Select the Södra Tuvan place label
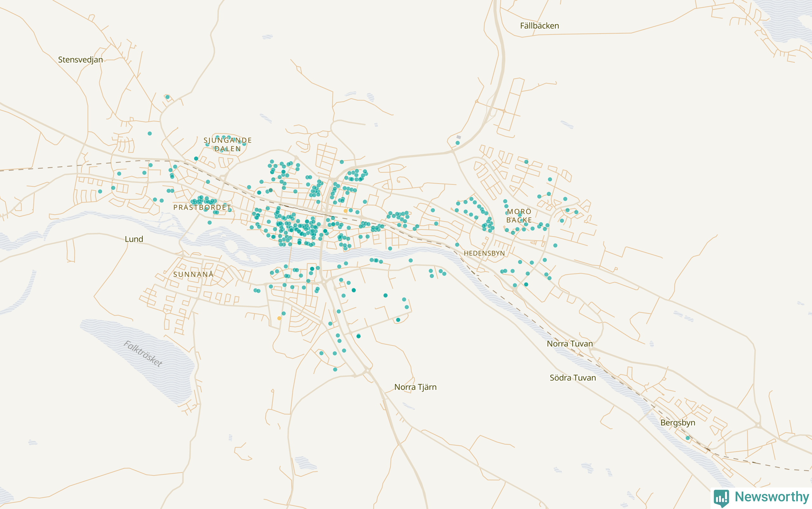The width and height of the screenshot is (812, 509). (573, 378)
